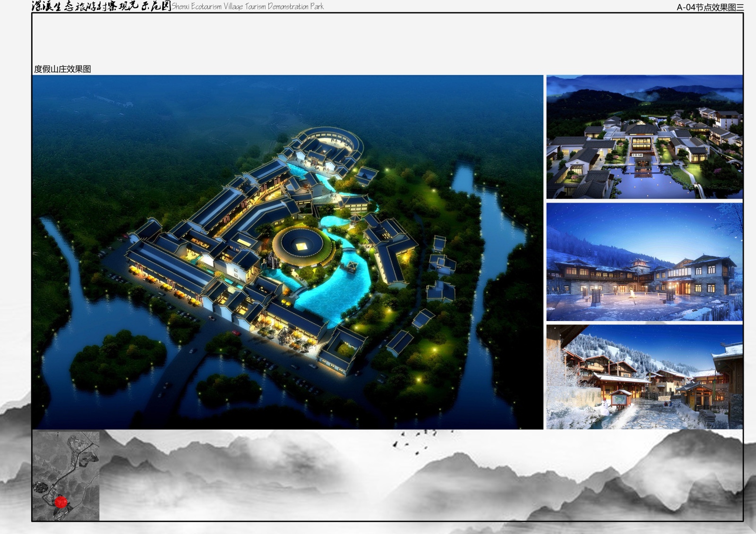The width and height of the screenshot is (756, 534).
Task: Select the snow-covered wooden chalet village rendering
Action: coord(644,377)
